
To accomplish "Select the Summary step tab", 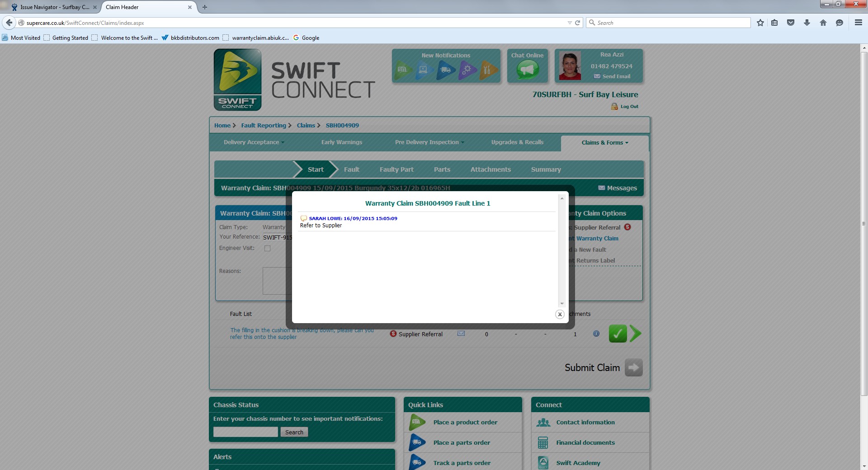I will [x=546, y=169].
